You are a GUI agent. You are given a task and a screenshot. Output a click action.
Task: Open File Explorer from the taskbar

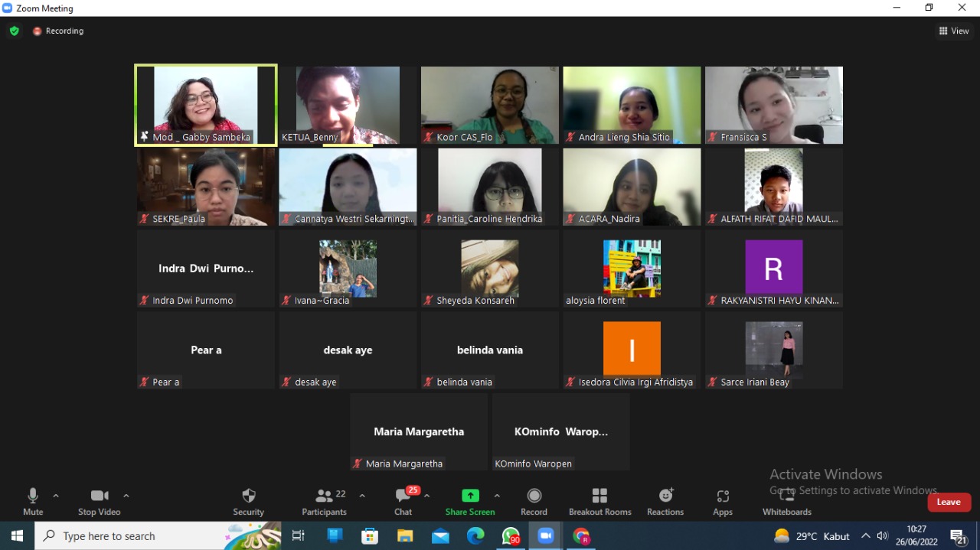pos(405,536)
